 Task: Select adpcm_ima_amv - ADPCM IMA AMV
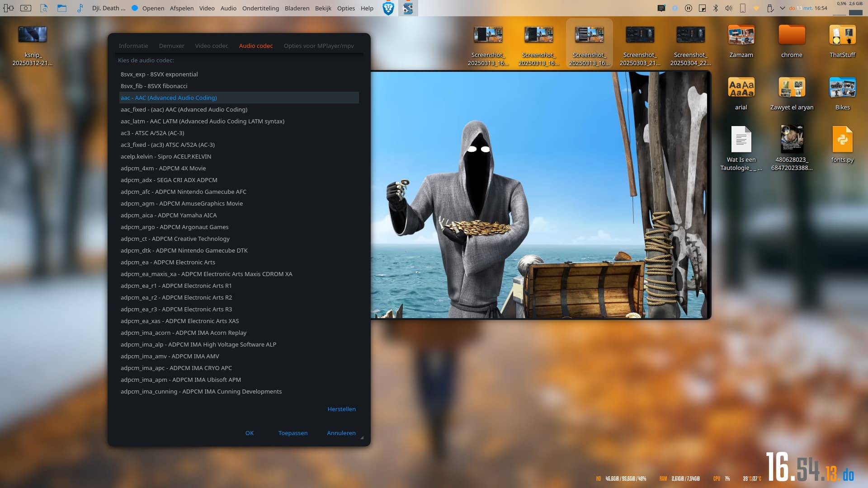(x=239, y=356)
